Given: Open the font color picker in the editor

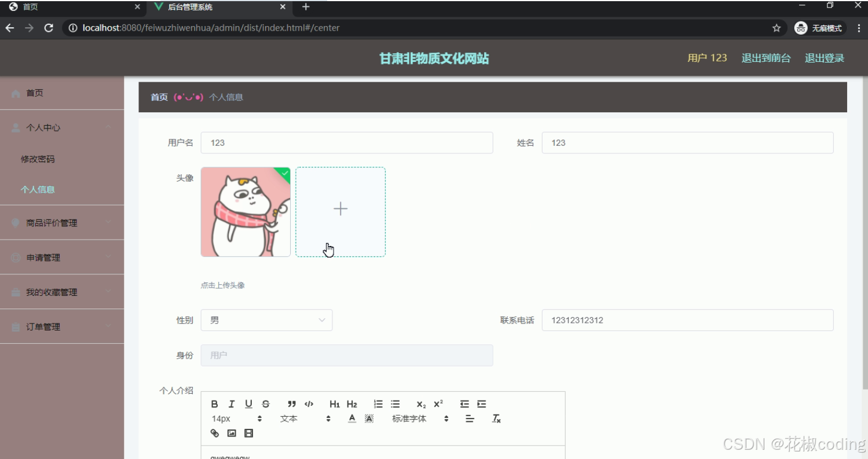Looking at the screenshot, I should point(351,418).
